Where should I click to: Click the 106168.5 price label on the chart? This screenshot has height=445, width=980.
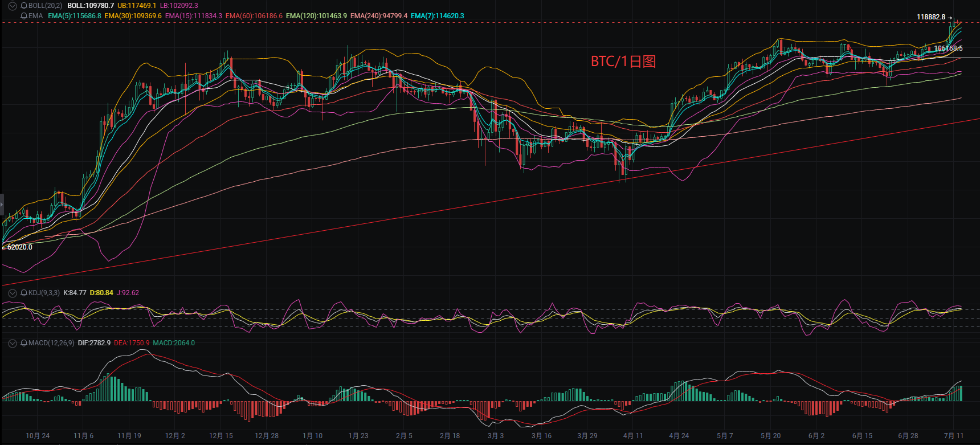pos(948,48)
